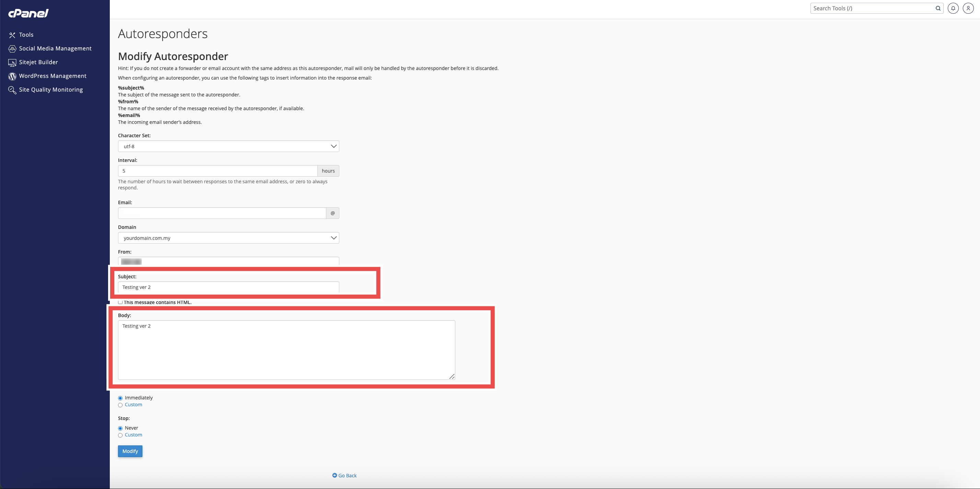This screenshot has height=489, width=980.
Task: Click the Sitejet Builder icon
Action: pos(12,62)
